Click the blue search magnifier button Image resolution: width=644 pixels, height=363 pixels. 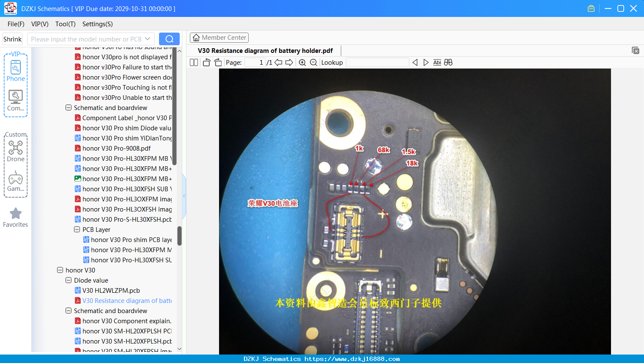169,39
